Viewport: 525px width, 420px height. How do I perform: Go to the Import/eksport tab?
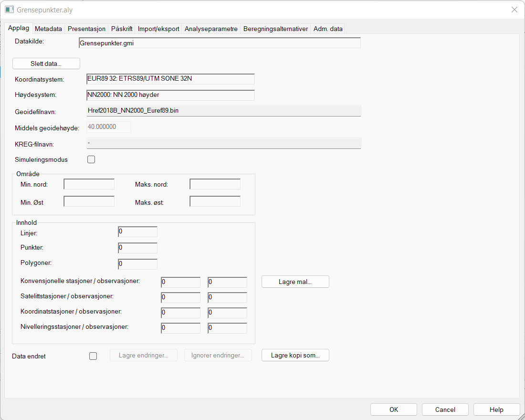pos(158,29)
